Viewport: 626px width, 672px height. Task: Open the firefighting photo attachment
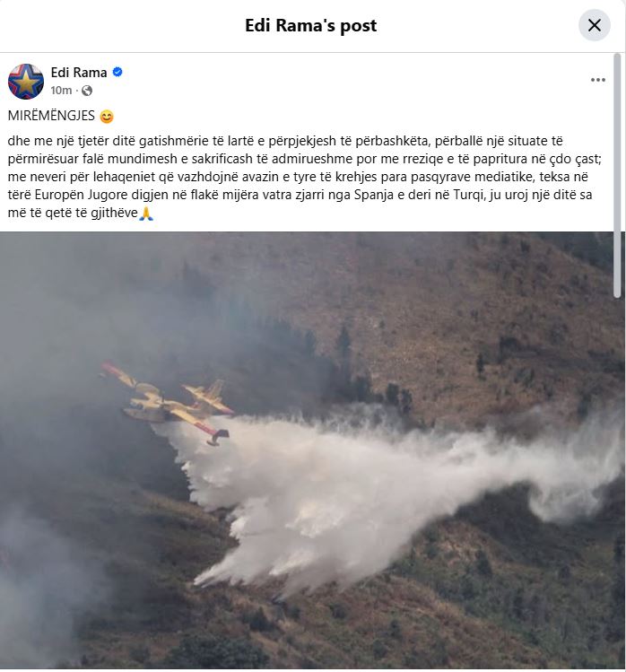312,450
